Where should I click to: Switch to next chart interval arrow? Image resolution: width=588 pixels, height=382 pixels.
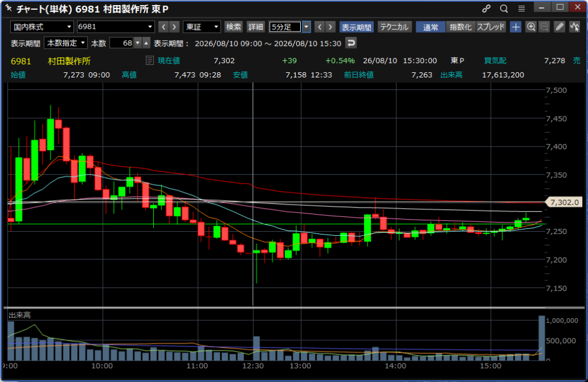tap(330, 27)
